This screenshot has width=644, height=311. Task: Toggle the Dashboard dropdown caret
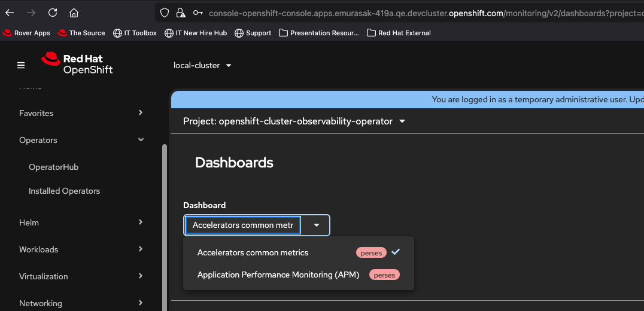tap(317, 225)
